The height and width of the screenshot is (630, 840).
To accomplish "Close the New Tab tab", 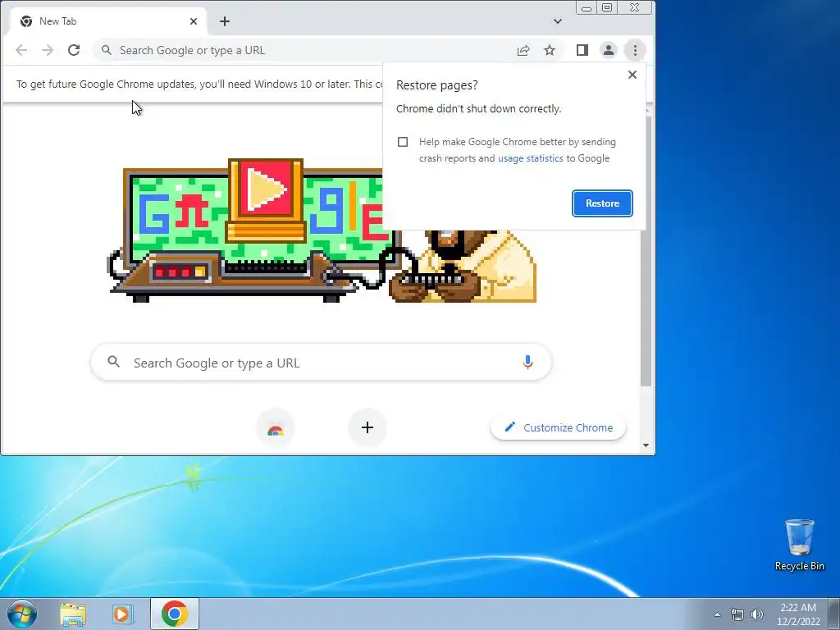I will [194, 21].
